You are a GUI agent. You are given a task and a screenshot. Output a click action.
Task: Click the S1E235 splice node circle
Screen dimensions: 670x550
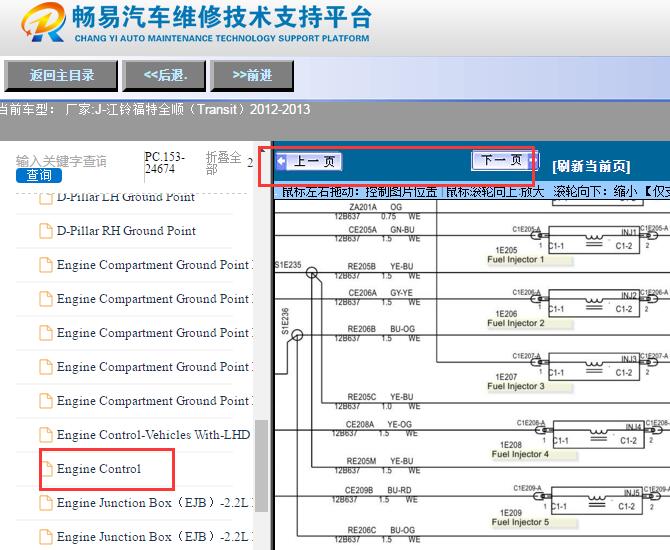point(312,272)
